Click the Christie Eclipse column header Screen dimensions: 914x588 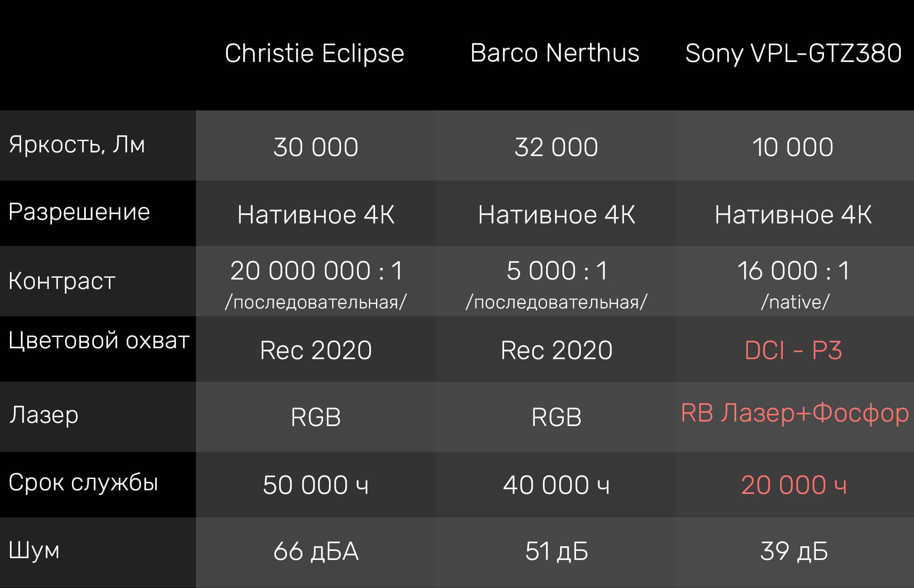tap(314, 53)
